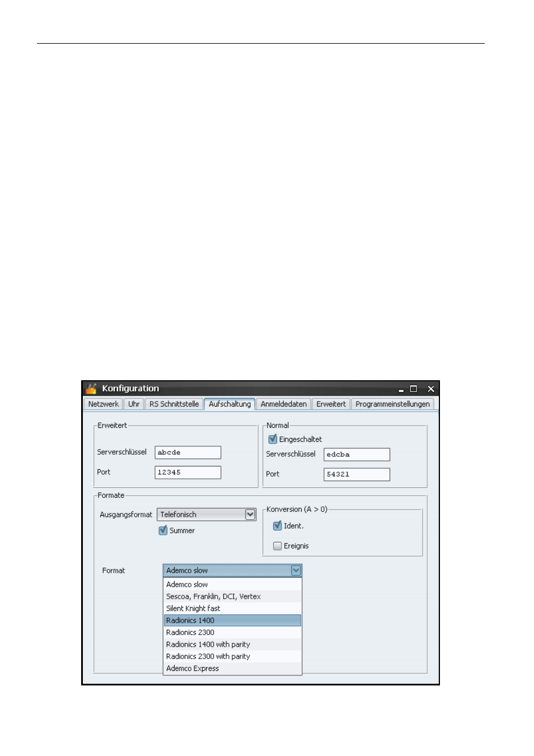The image size is (534, 756).
Task: Collapse the Format dropdown arrow
Action: coord(296,570)
